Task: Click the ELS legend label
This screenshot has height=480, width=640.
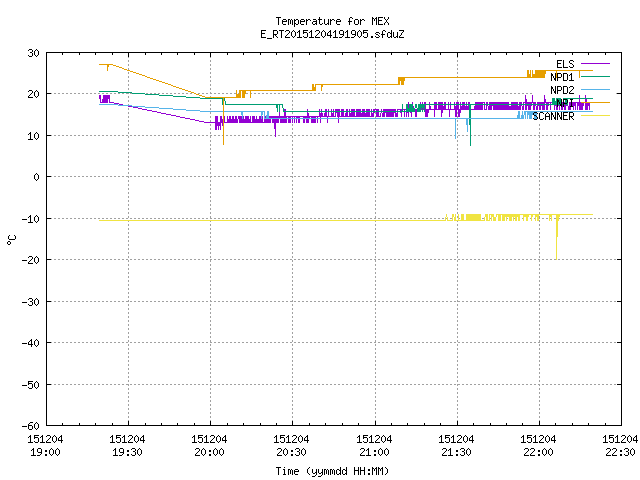Action: (565, 64)
